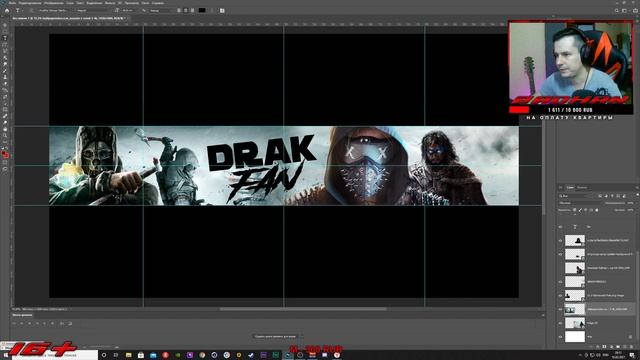
Task: Align text right in the options bar
Action: click(192, 10)
